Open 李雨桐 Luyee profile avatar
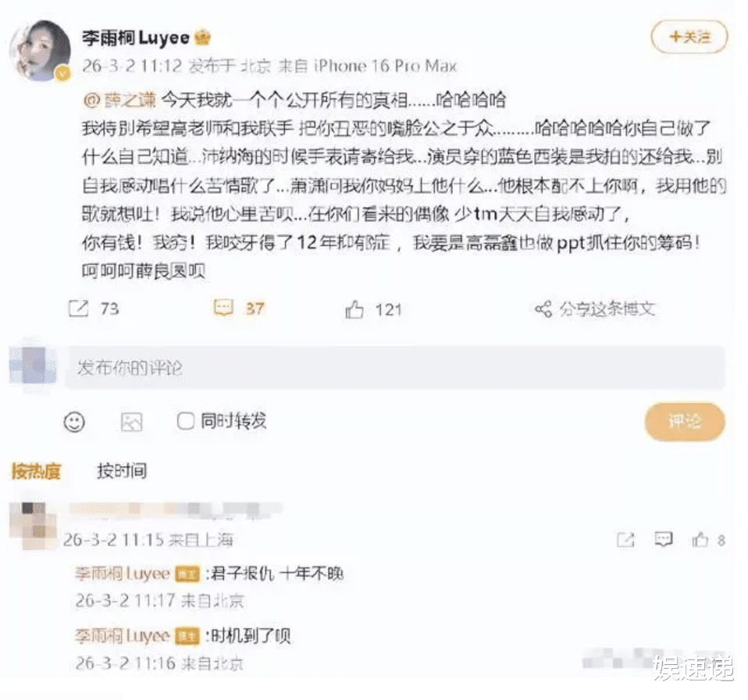The image size is (748, 700). point(40,51)
